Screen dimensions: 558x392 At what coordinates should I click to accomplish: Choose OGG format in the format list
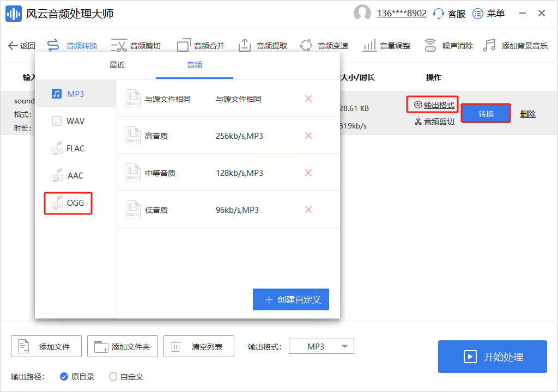(68, 203)
